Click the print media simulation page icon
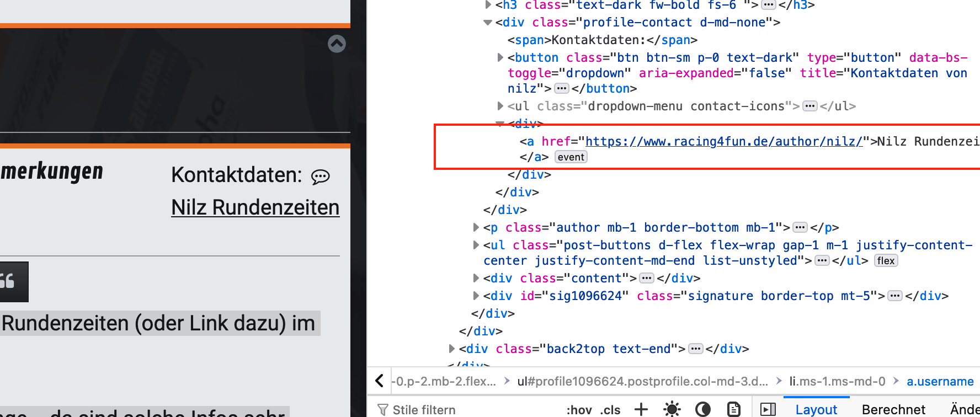980x417 pixels. 733,409
